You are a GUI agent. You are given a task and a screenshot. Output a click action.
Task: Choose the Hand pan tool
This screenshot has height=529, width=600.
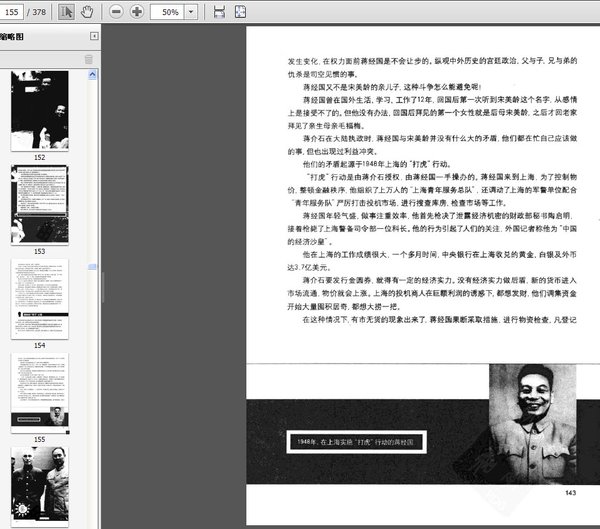click(87, 12)
